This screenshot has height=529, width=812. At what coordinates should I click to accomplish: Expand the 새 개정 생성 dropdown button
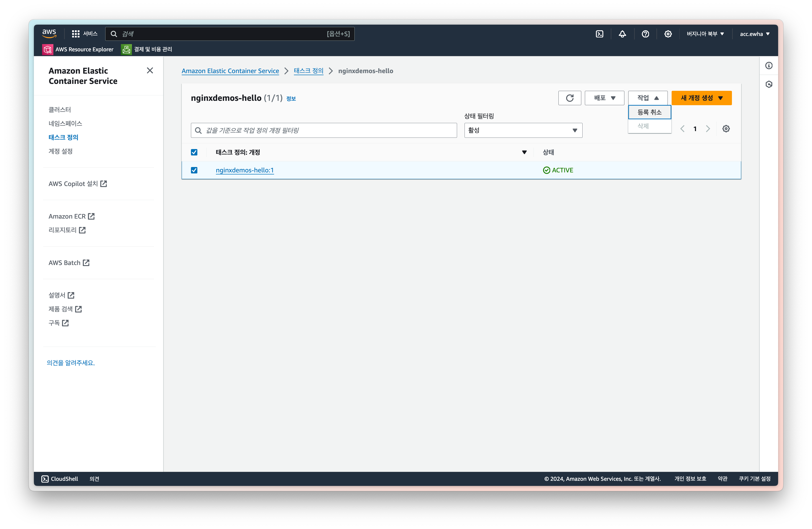tap(701, 98)
